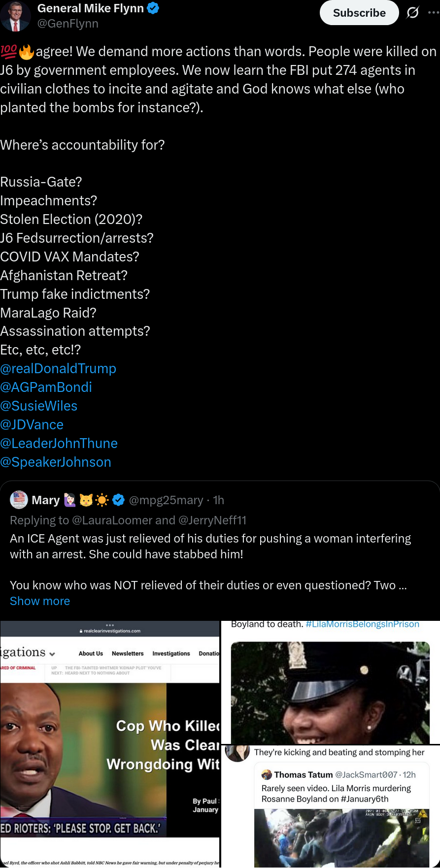Open the Thomas Tatum bodycam screenshot image
This screenshot has height=868, width=440.
point(330,807)
